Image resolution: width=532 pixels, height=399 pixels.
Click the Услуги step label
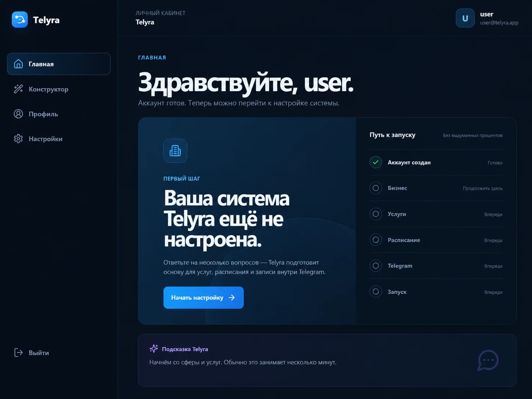pos(397,214)
